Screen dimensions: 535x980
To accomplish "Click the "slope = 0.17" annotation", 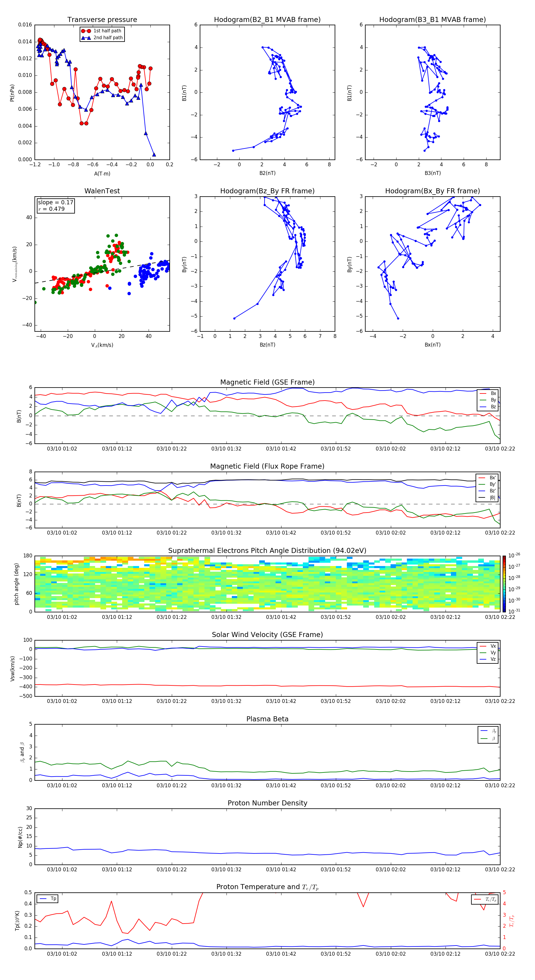I will [x=56, y=203].
